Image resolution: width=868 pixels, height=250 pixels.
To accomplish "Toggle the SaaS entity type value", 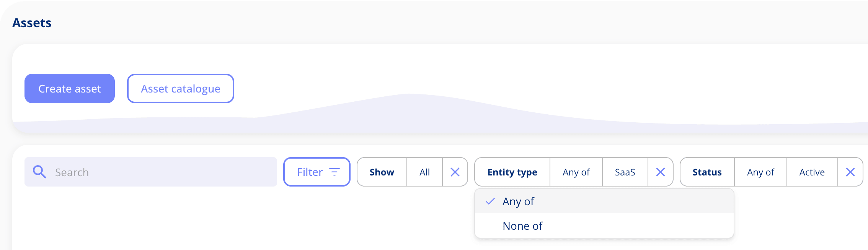I will [625, 172].
